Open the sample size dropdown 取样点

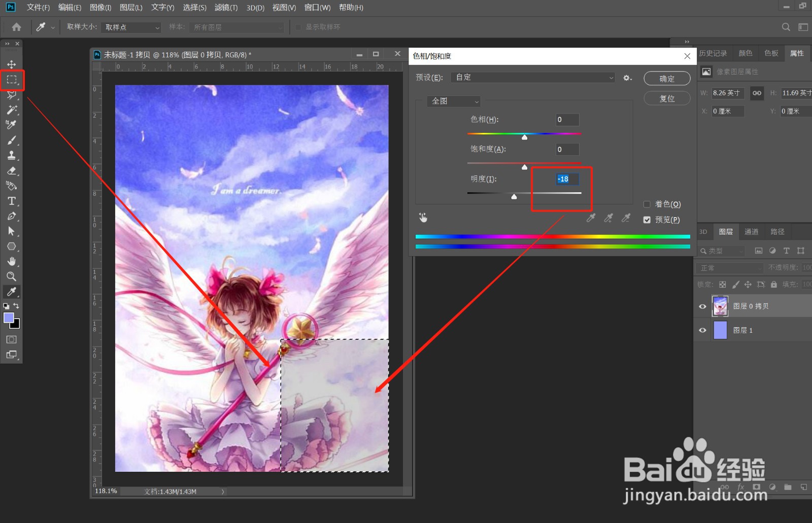[x=131, y=27]
